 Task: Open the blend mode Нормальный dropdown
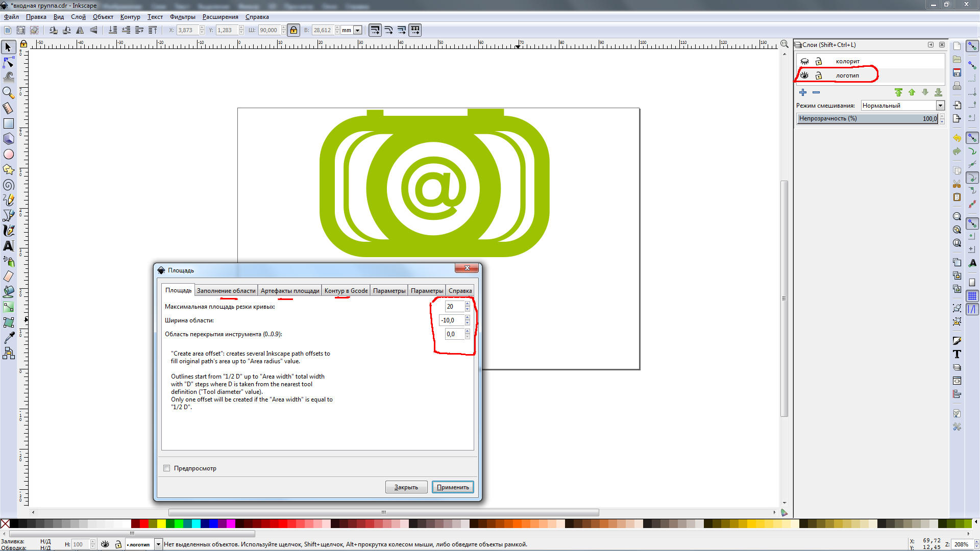940,106
